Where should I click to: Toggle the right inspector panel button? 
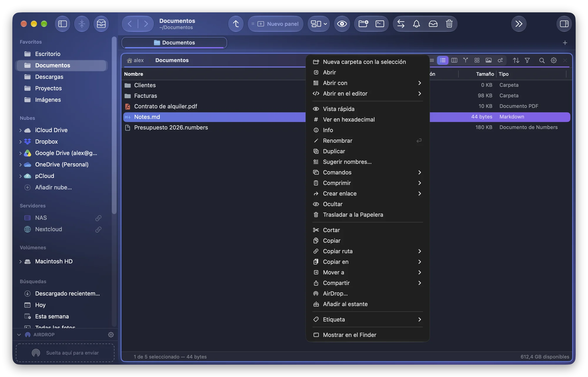pos(564,24)
